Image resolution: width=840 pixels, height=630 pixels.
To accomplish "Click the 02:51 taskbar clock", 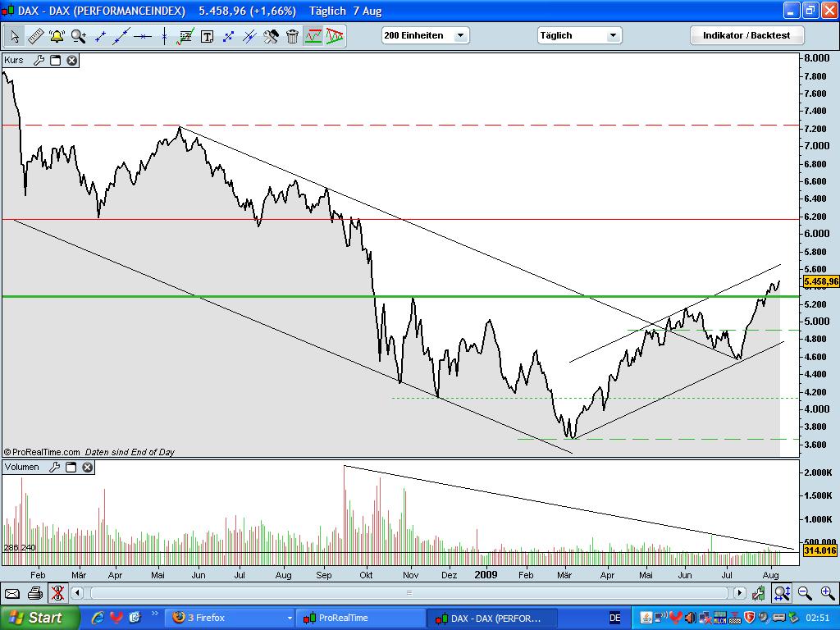I will point(818,618).
